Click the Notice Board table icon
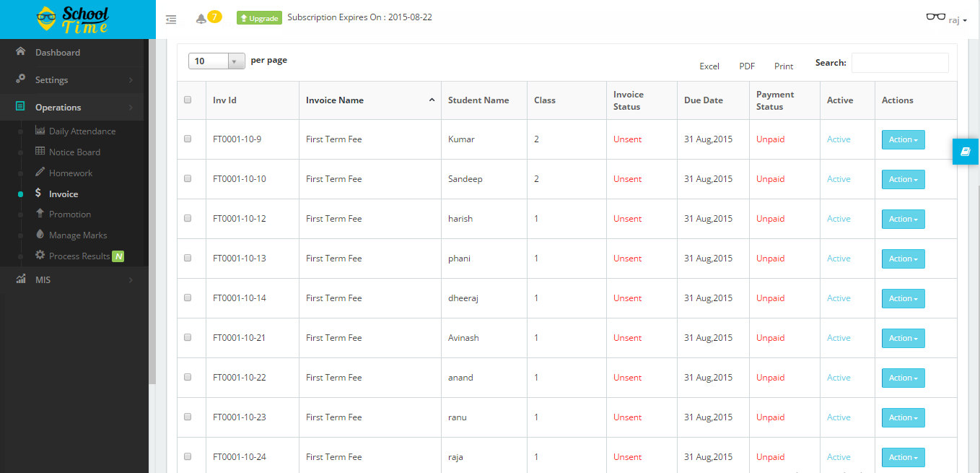The width and height of the screenshot is (980, 473). pyautogui.click(x=40, y=152)
